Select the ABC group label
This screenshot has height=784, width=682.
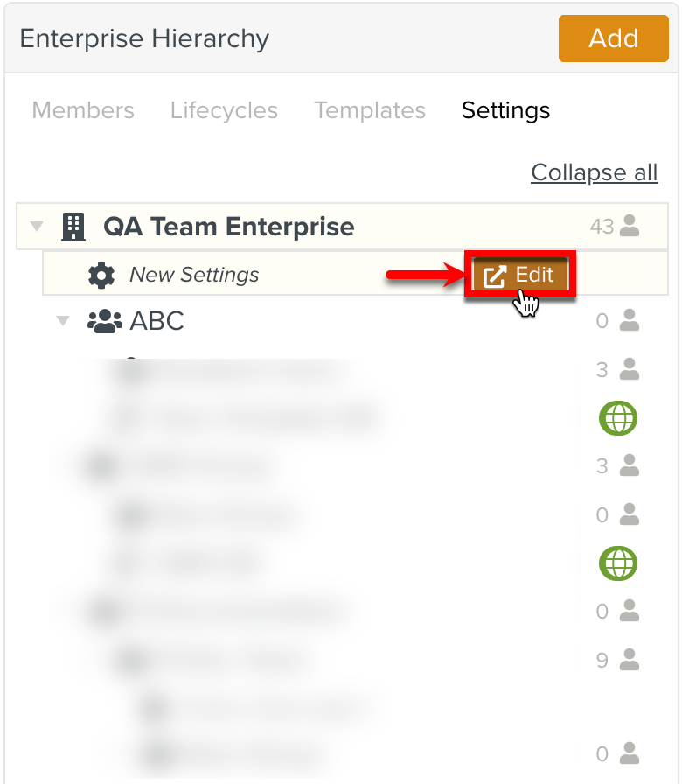coord(157,321)
